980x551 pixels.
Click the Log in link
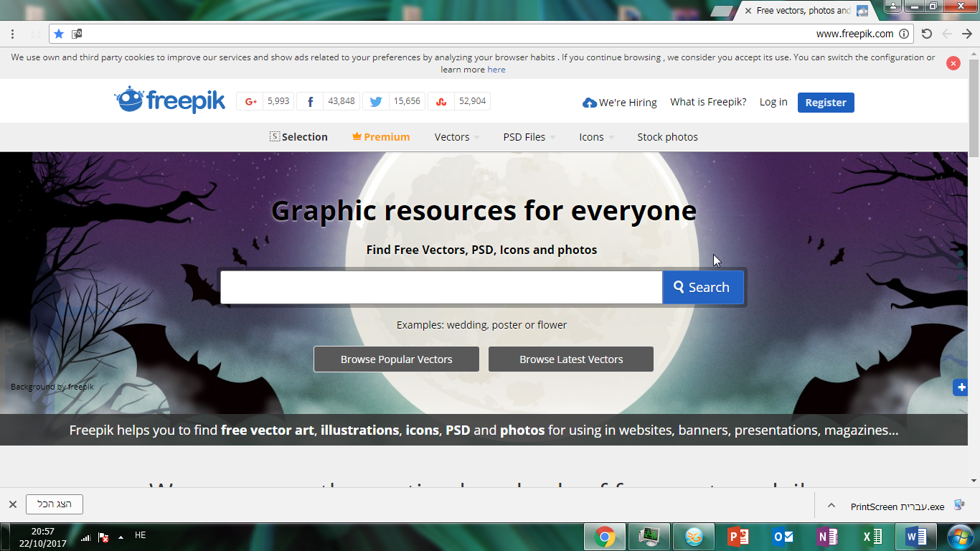pyautogui.click(x=773, y=102)
